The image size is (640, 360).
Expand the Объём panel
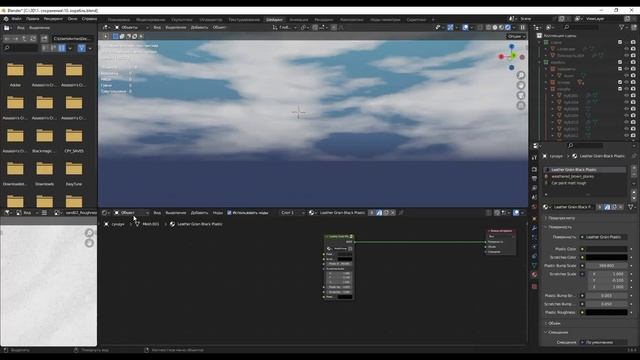[554, 323]
